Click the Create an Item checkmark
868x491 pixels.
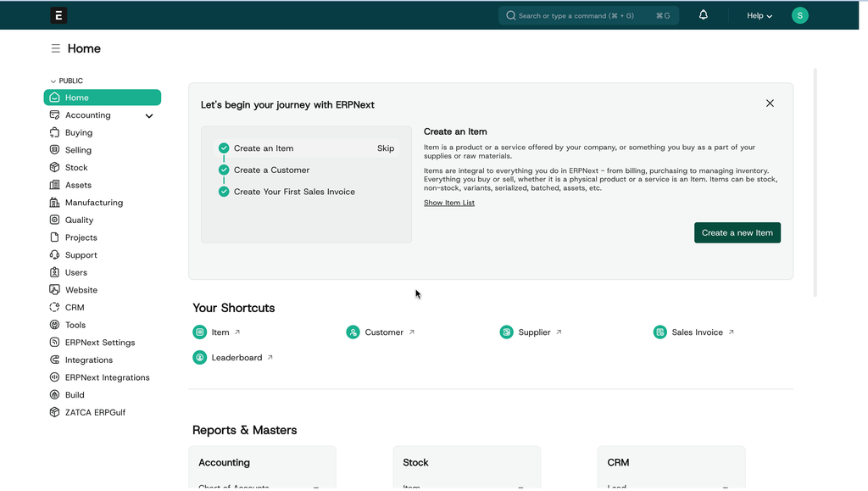click(224, 148)
